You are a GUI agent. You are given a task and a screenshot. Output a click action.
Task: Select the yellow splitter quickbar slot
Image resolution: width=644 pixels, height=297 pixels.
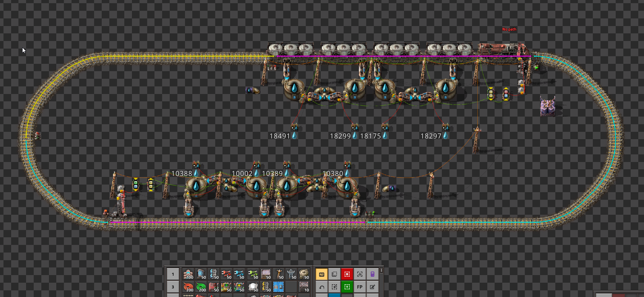[266, 287]
